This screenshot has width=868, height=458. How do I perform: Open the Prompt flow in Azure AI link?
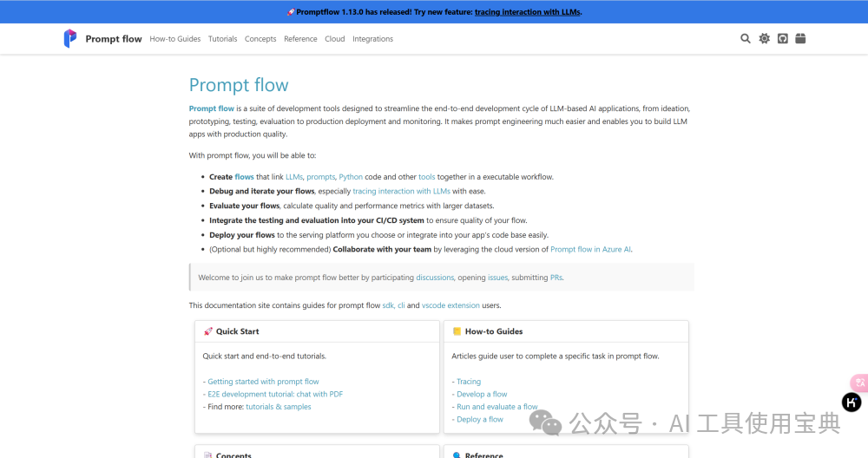click(x=590, y=249)
